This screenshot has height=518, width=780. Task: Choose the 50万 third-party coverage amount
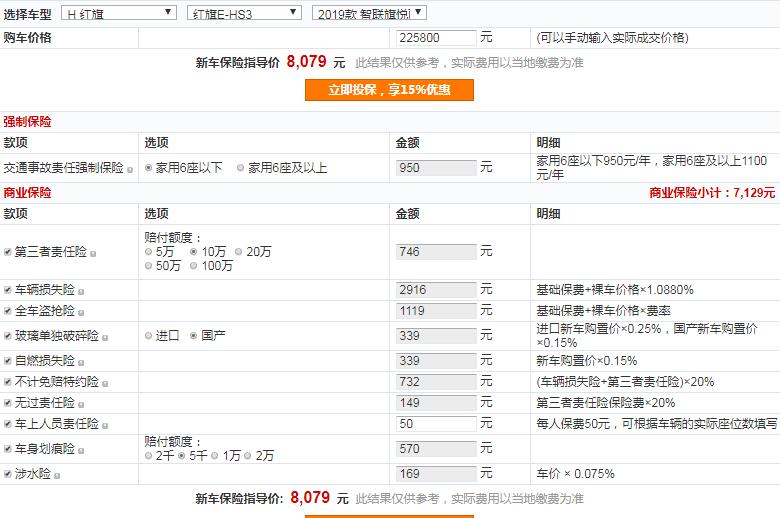148,266
